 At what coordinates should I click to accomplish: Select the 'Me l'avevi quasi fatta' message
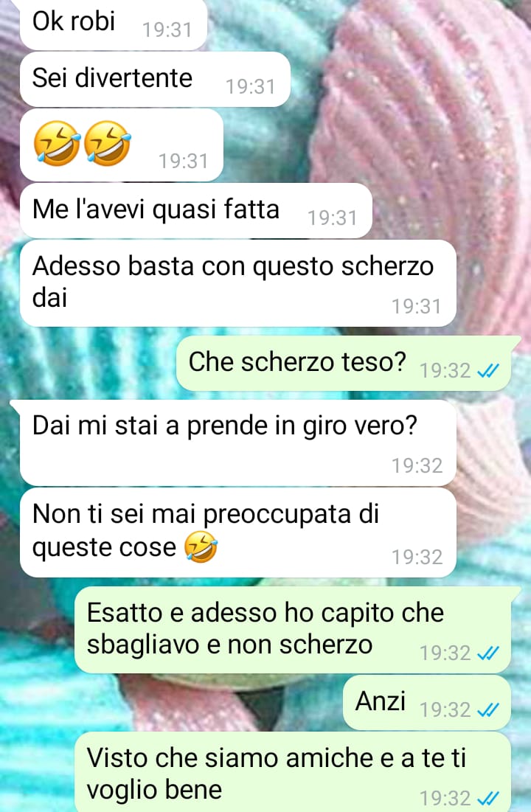pyautogui.click(x=196, y=211)
